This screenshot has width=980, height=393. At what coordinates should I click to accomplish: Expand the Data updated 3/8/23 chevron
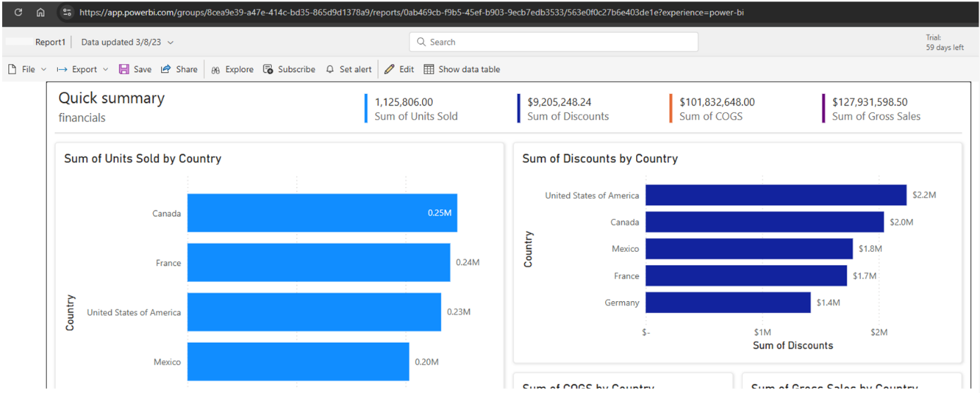171,42
